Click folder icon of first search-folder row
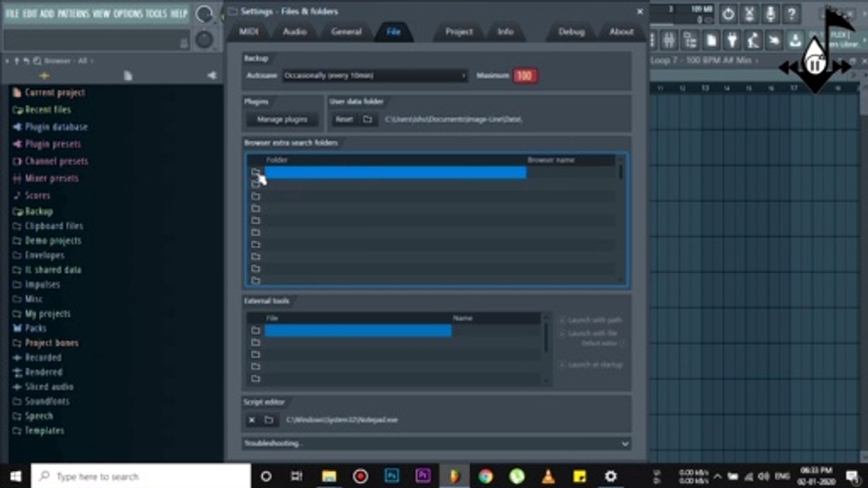The height and width of the screenshot is (488, 868). coord(256,172)
